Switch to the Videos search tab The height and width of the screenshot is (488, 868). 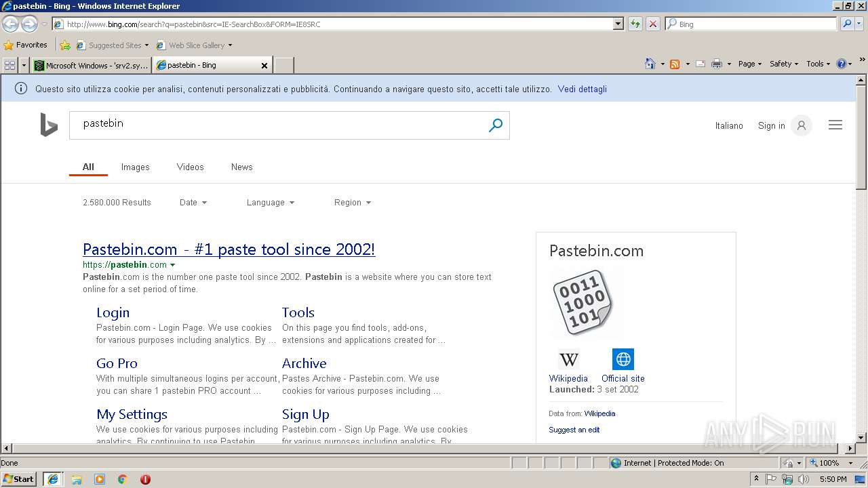coord(190,167)
